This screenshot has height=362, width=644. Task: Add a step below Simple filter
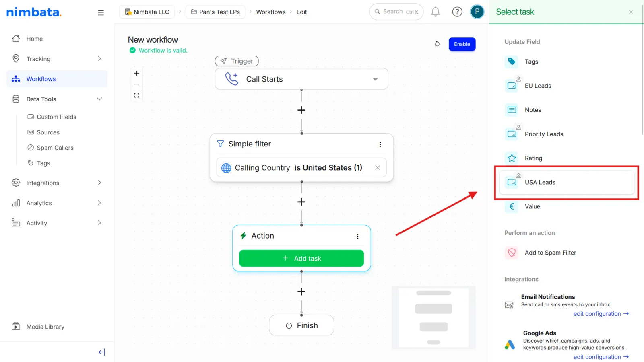click(301, 202)
